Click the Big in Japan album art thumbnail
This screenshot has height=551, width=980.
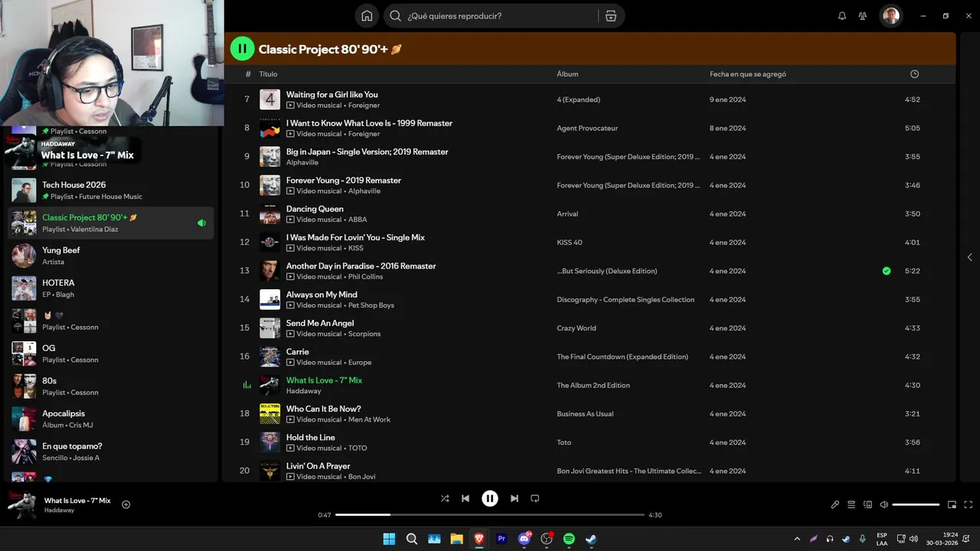tap(269, 157)
